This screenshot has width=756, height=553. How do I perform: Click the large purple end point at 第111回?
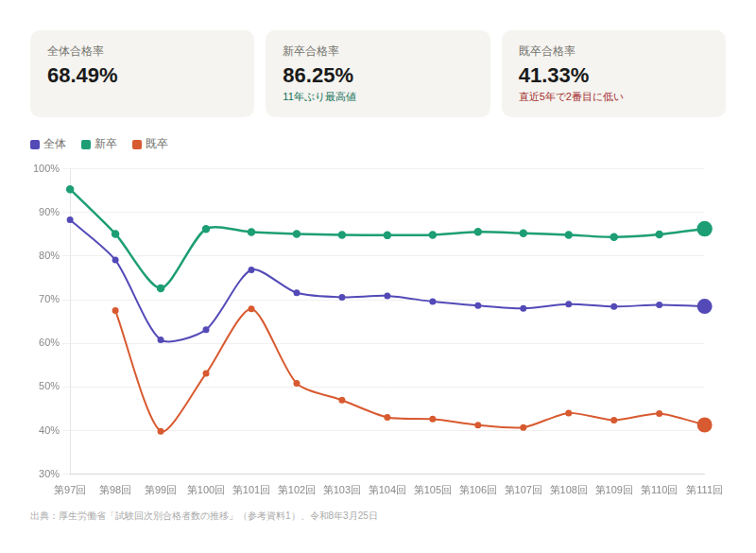pyautogui.click(x=704, y=306)
